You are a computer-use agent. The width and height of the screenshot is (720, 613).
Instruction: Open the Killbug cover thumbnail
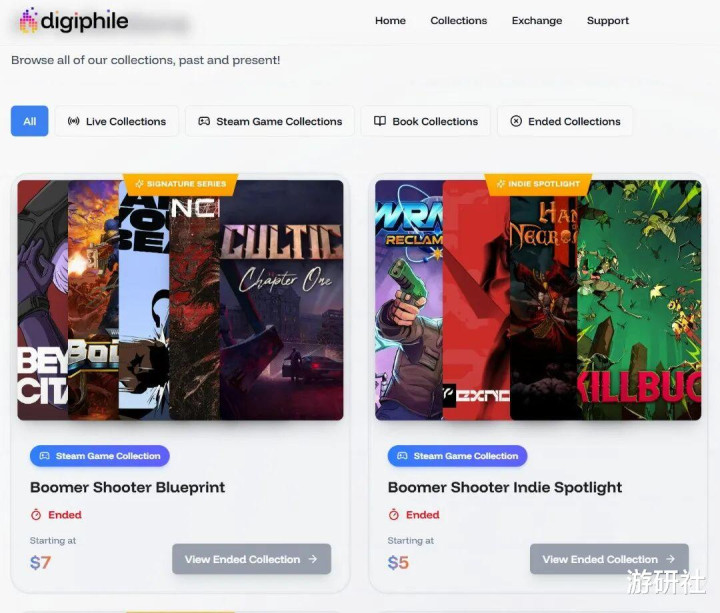pos(639,300)
